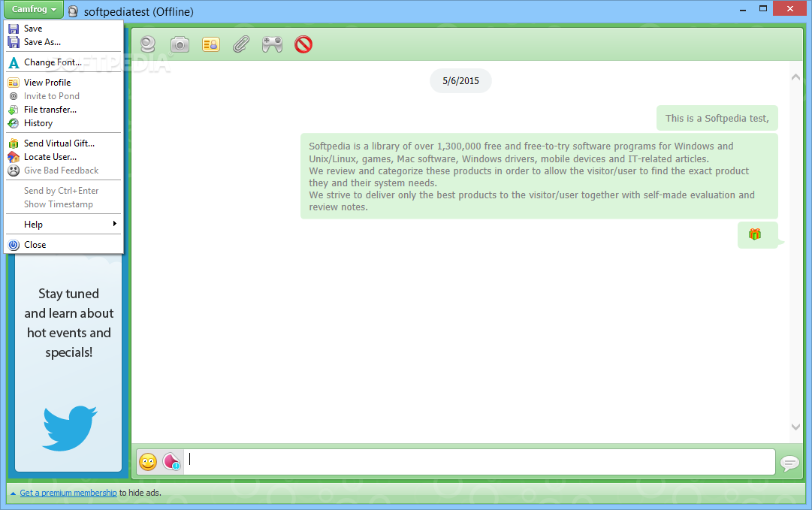Block user with red prohibited icon
This screenshot has height=510, width=812.
(x=303, y=44)
